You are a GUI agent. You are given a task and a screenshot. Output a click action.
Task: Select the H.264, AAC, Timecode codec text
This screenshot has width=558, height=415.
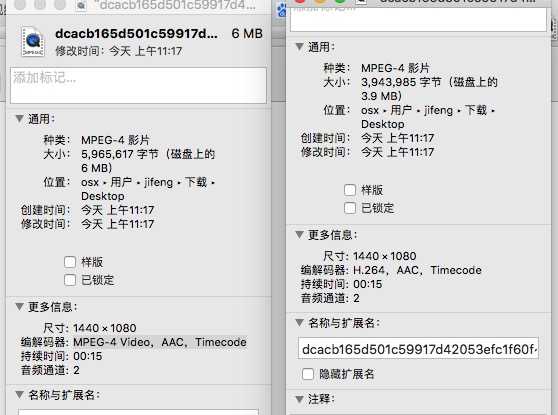point(417,270)
